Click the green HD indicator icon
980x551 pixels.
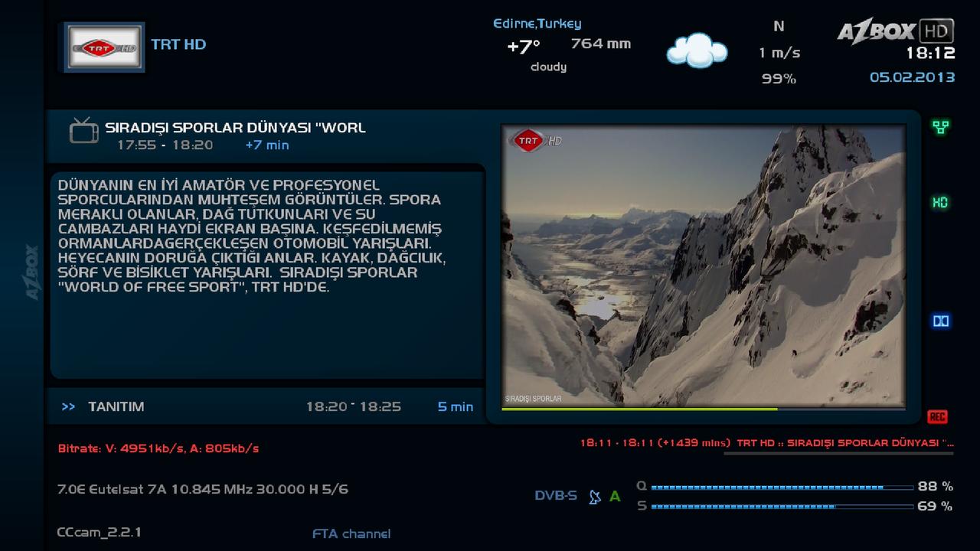pyautogui.click(x=940, y=203)
